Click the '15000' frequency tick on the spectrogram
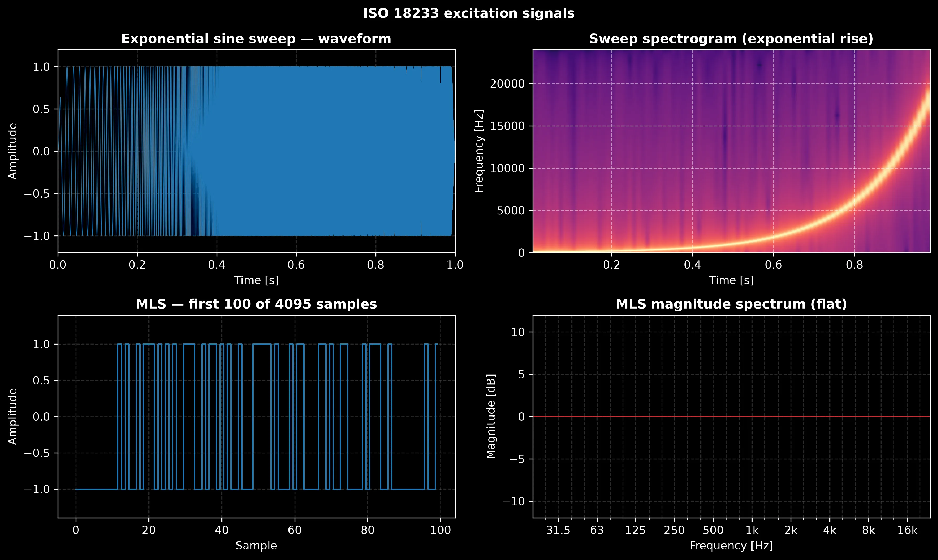Screen dimensions: 938x560 507,126
